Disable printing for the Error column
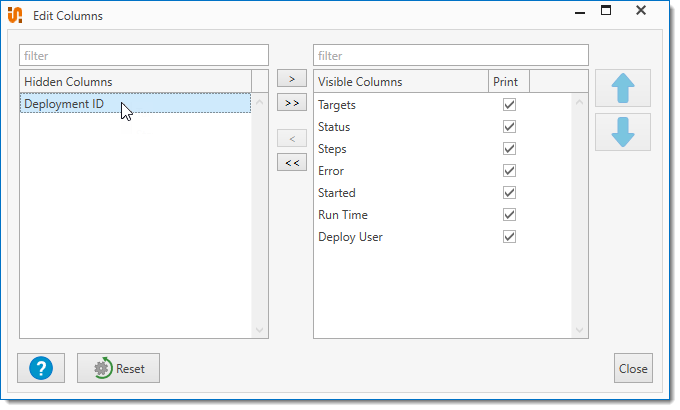Image resolution: width=680 pixels, height=410 pixels. pyautogui.click(x=509, y=171)
